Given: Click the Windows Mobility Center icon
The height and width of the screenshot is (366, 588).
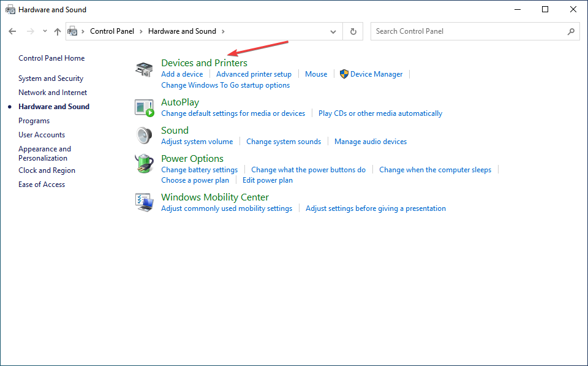Looking at the screenshot, I should click(x=145, y=202).
